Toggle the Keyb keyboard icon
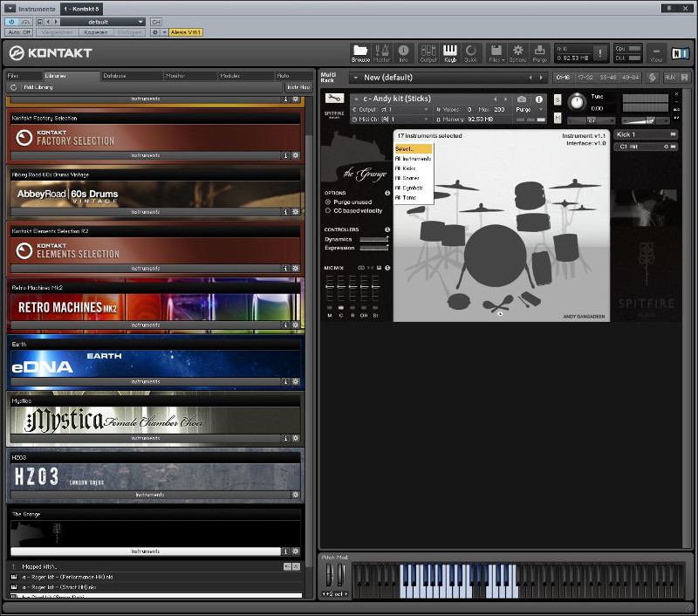 pos(450,53)
